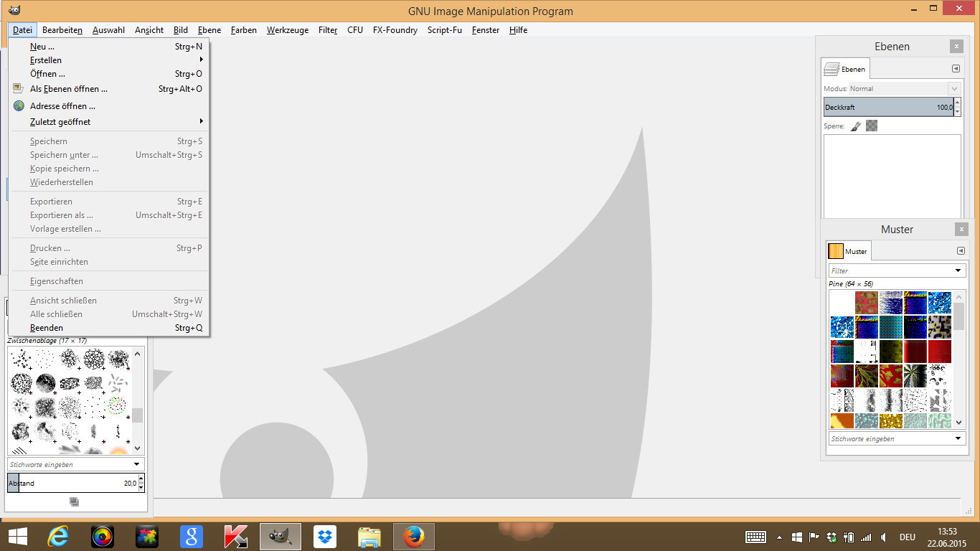Viewport: 980px width, 551px height.
Task: Click the Deckkraft stepper arrows
Action: (957, 108)
